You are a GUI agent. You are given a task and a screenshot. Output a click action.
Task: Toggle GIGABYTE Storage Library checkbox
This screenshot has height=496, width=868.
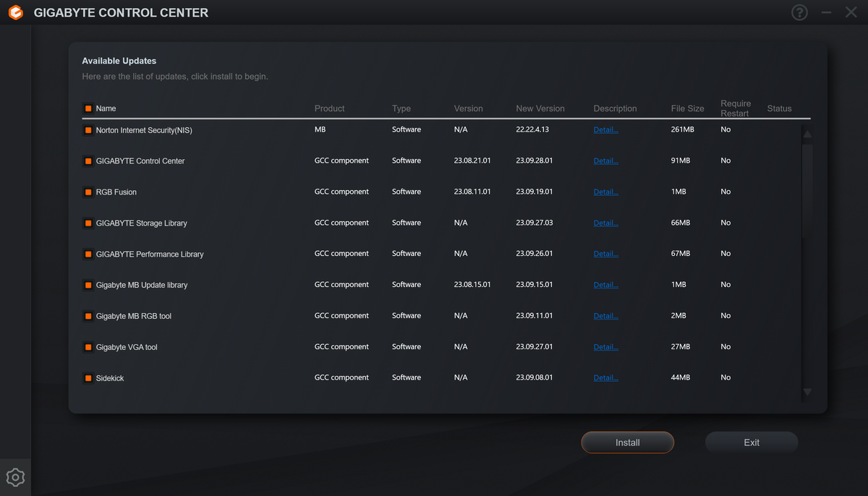coord(88,223)
